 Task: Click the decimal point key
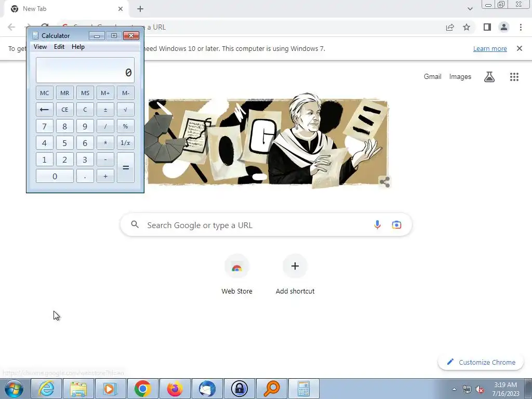point(85,176)
